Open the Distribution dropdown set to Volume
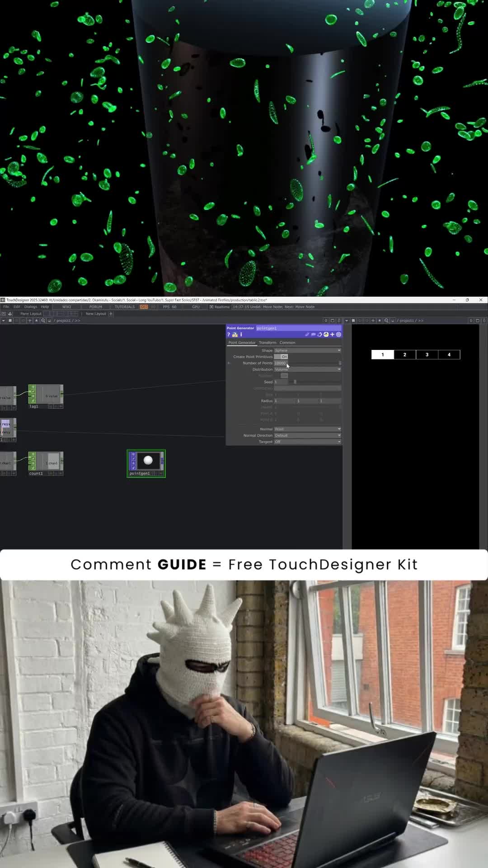 click(307, 369)
